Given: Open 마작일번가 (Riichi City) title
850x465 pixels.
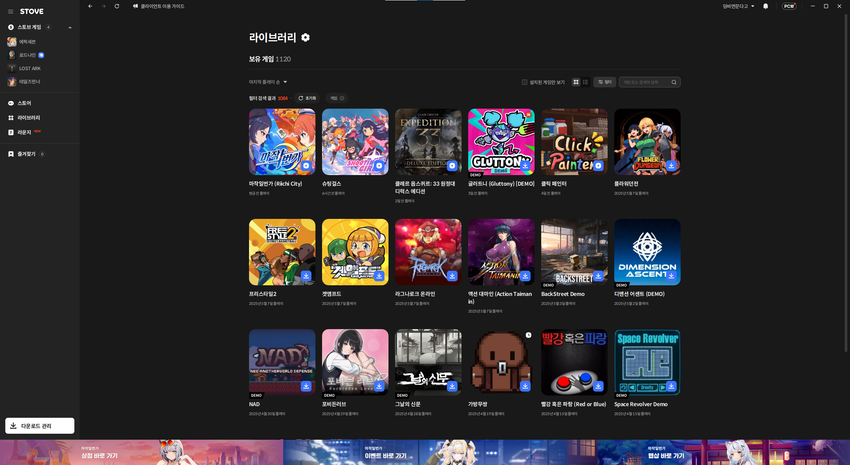Looking at the screenshot, I should tap(275, 184).
